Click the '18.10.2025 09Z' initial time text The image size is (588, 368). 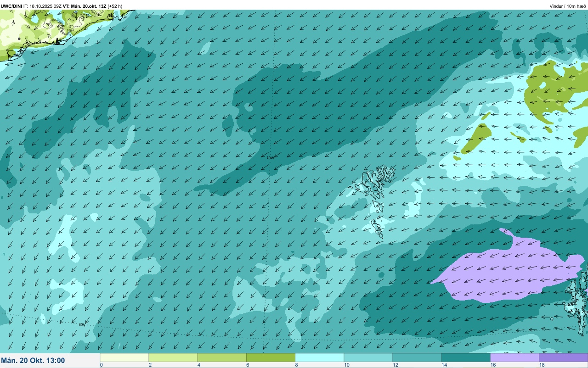pyautogui.click(x=46, y=6)
